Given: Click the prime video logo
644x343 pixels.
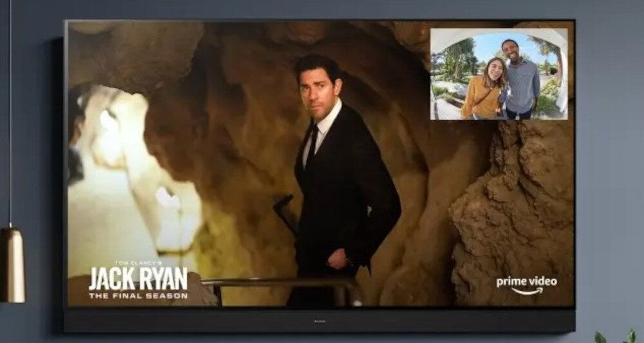Looking at the screenshot, I should tap(526, 282).
